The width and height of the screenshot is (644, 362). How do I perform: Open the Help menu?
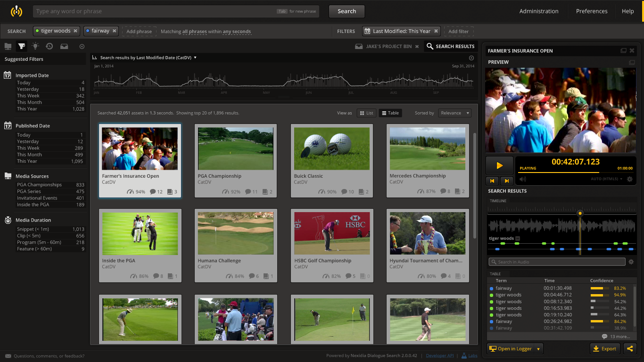point(627,11)
